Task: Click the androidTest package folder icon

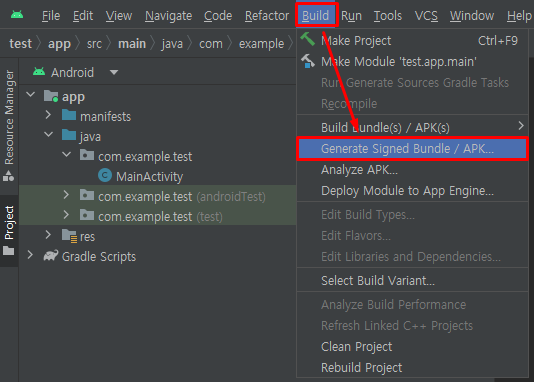Action: pos(87,195)
